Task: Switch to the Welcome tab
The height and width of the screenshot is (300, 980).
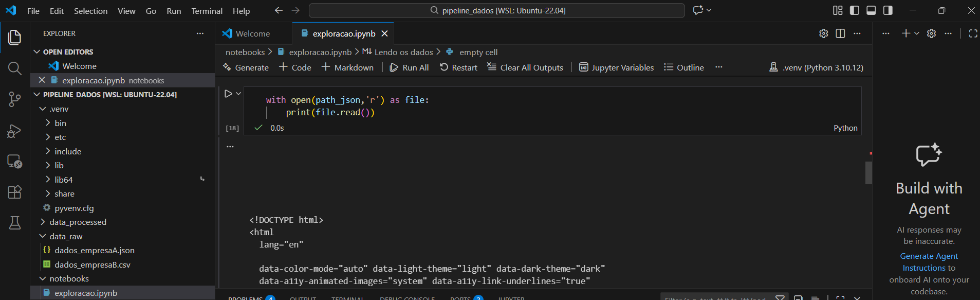Action: [x=252, y=33]
